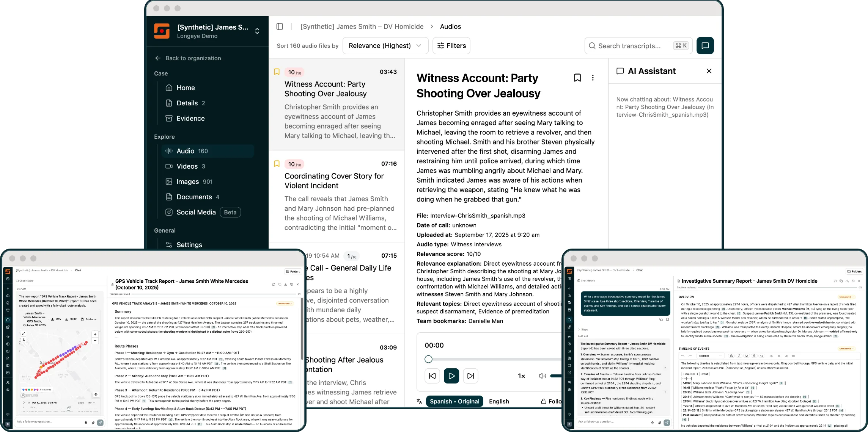Image resolution: width=868 pixels, height=432 pixels.
Task: Skip to next track
Action: [471, 376]
